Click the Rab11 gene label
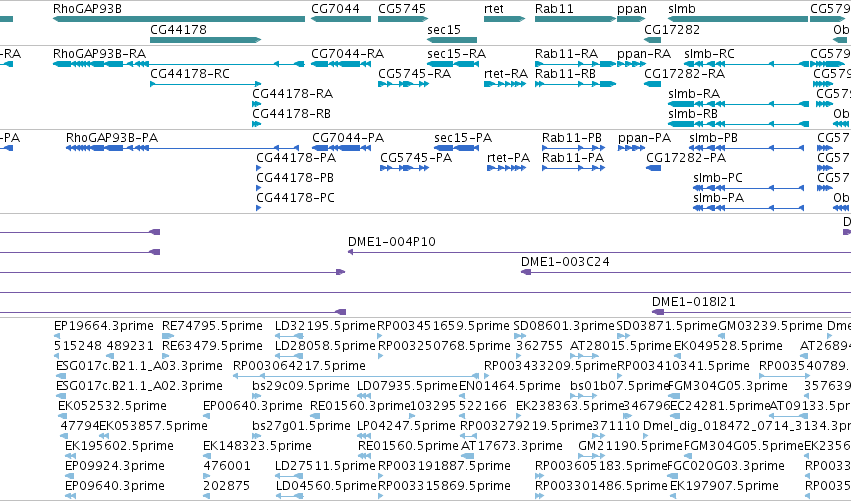The height and width of the screenshot is (501, 851). [554, 9]
